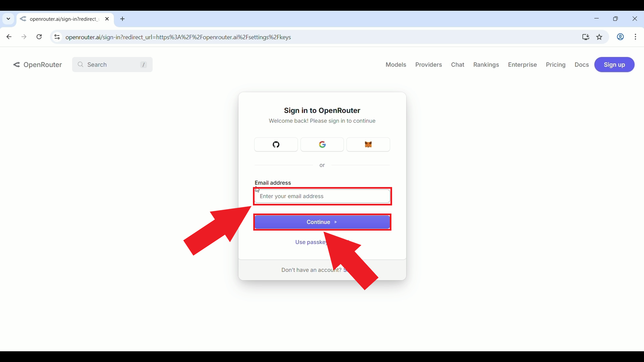Open the Pricing page

coord(555,64)
